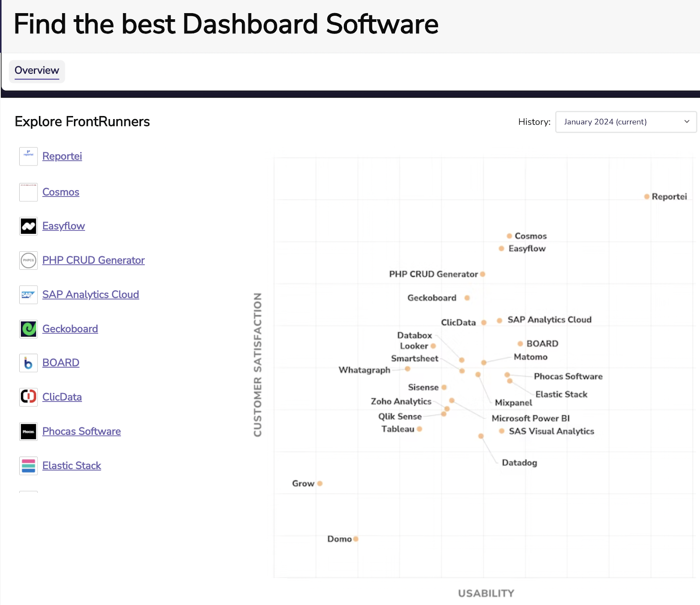Image resolution: width=700 pixels, height=605 pixels.
Task: Click the PHP CRUD Generator chart dot
Action: tap(483, 274)
